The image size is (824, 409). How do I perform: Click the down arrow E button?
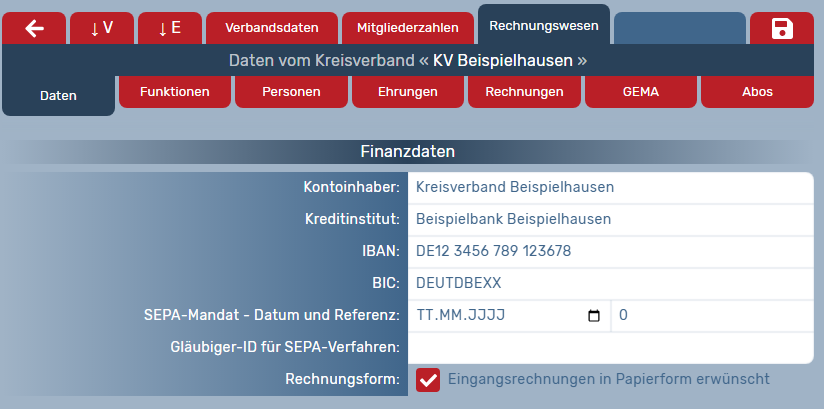169,28
